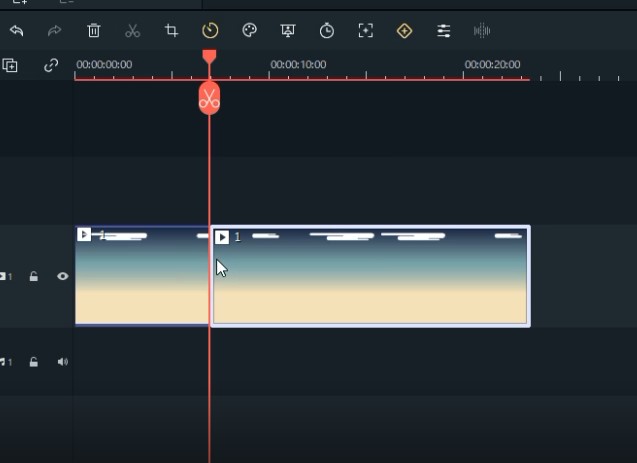Delete the selected clip with the trash icon
The width and height of the screenshot is (637, 463).
click(x=94, y=31)
